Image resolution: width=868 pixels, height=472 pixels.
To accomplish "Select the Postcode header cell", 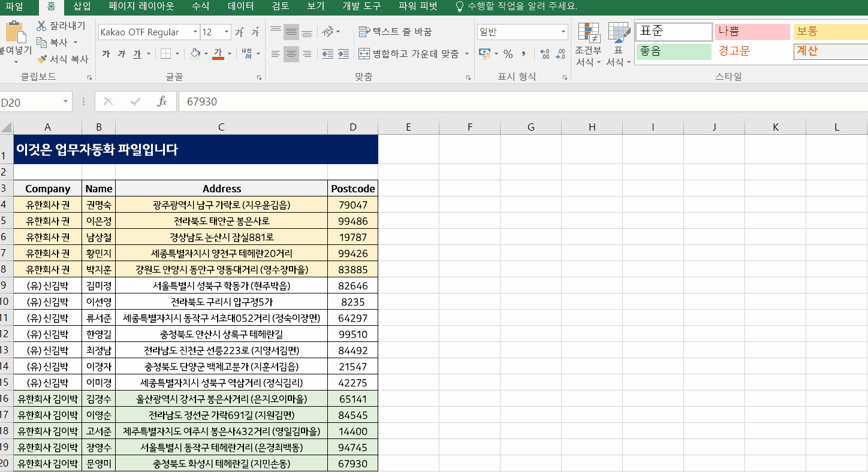I will click(x=352, y=189).
